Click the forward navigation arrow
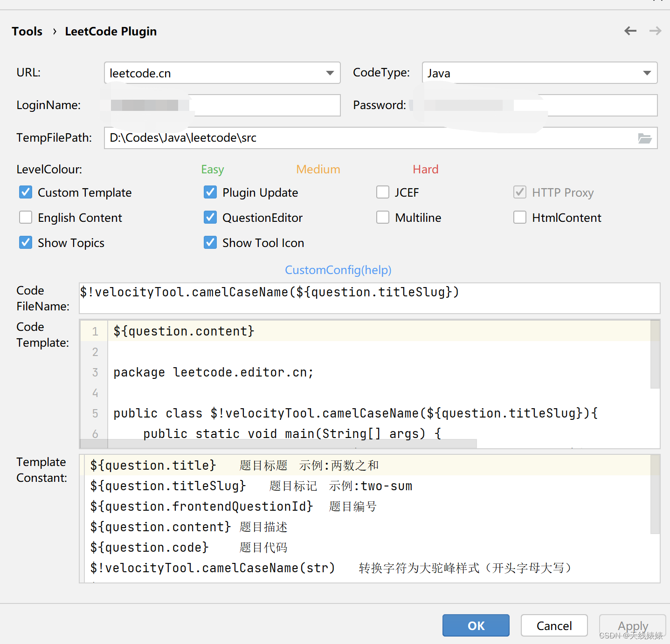This screenshot has height=644, width=670. tap(656, 31)
